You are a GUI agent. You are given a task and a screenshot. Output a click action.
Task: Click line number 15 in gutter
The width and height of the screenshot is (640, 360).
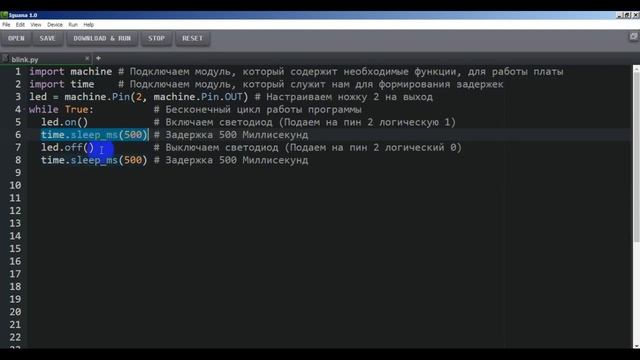tap(15, 249)
